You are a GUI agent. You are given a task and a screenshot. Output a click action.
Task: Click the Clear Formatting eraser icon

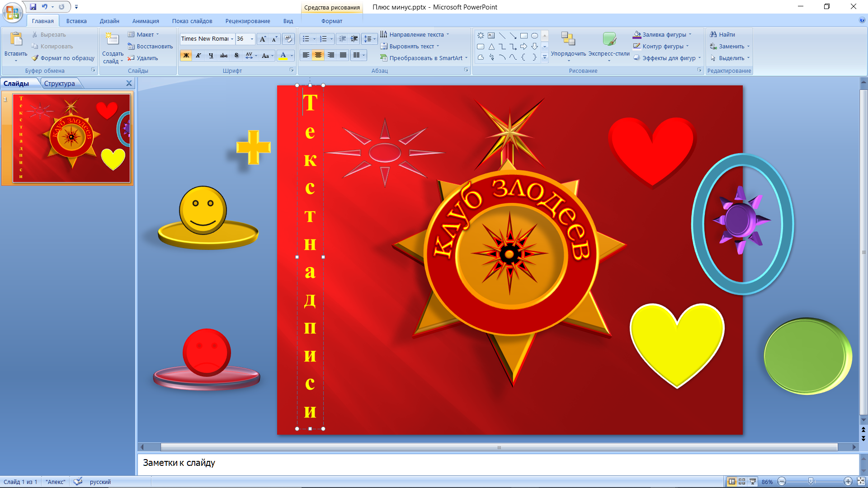click(x=288, y=39)
